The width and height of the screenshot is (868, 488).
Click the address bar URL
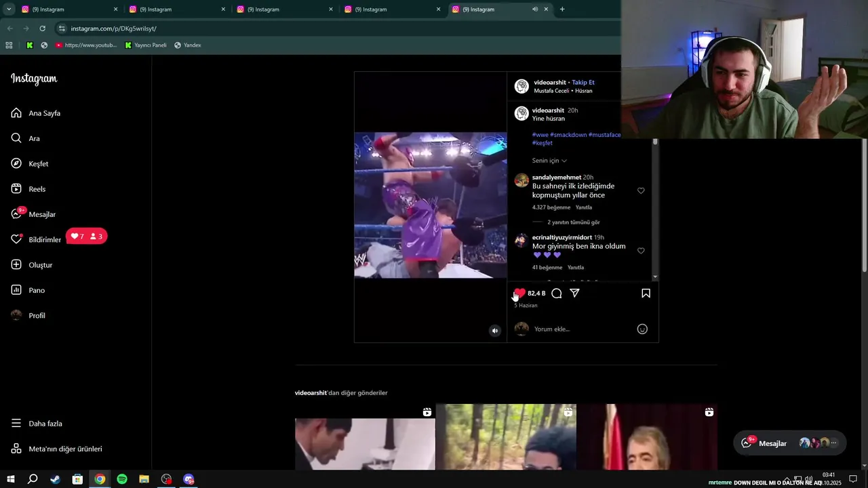(x=114, y=28)
